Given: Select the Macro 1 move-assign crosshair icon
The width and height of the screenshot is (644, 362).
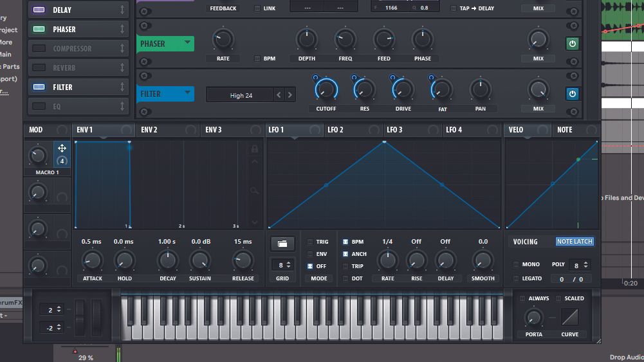Looking at the screenshot, I should [x=62, y=148].
